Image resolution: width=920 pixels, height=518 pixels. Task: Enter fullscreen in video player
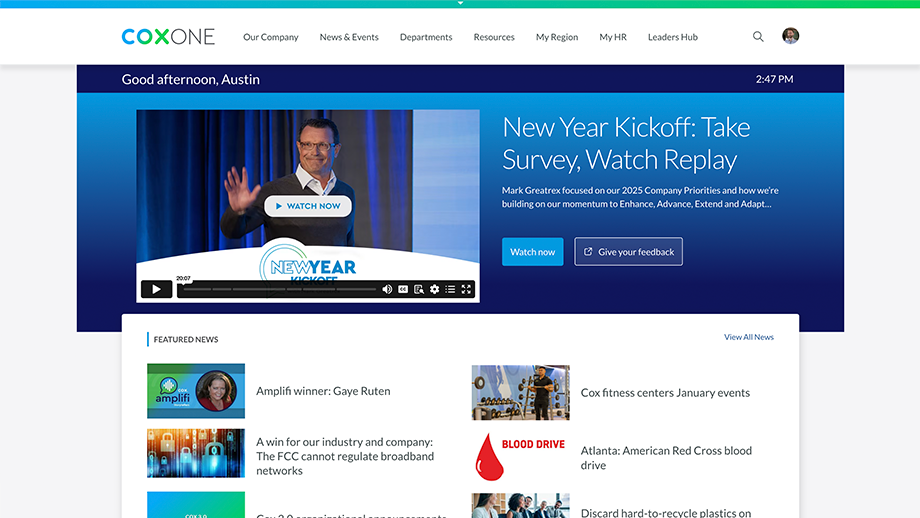[x=466, y=289]
